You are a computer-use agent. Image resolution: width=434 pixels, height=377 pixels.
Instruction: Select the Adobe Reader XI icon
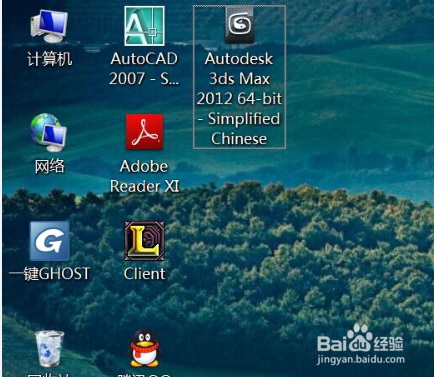click(144, 132)
